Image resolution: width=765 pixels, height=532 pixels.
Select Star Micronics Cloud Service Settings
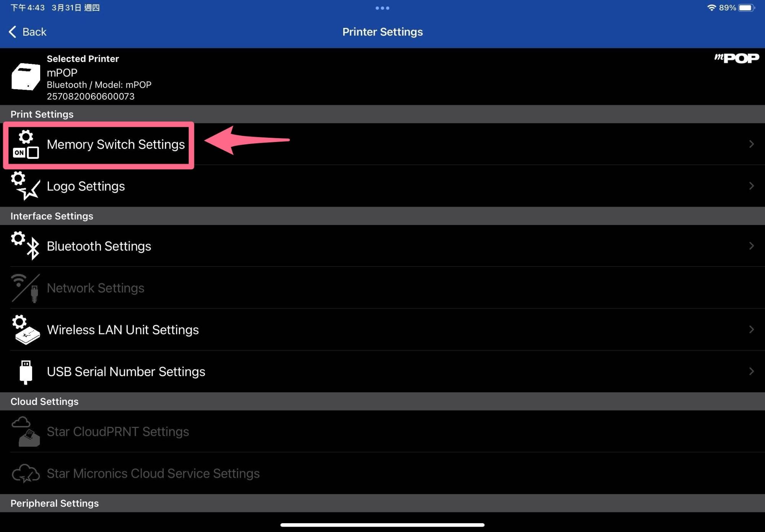click(382, 473)
